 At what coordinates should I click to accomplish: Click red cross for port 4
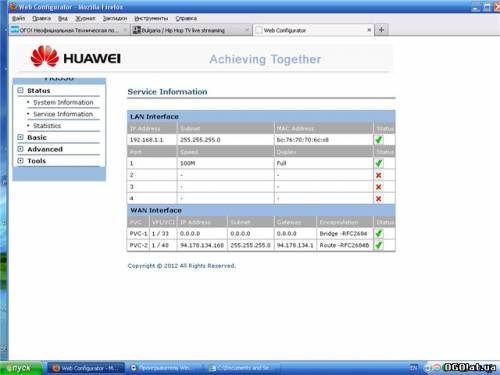pos(378,199)
